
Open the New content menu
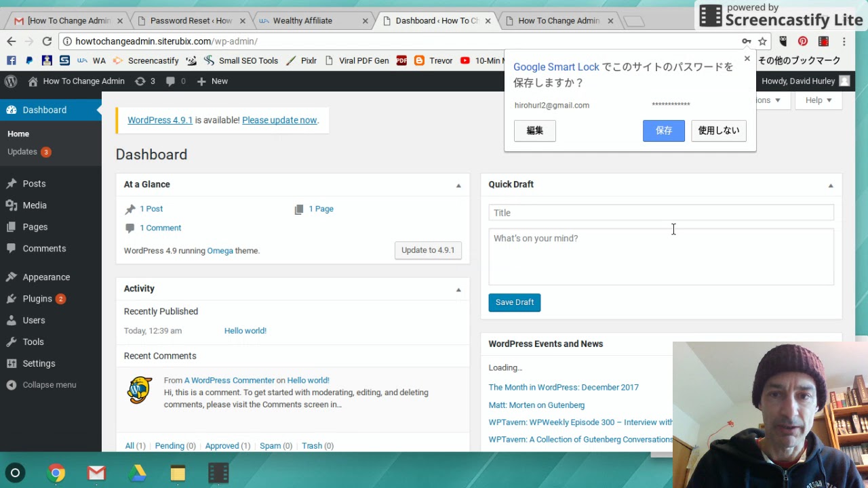[x=212, y=81]
